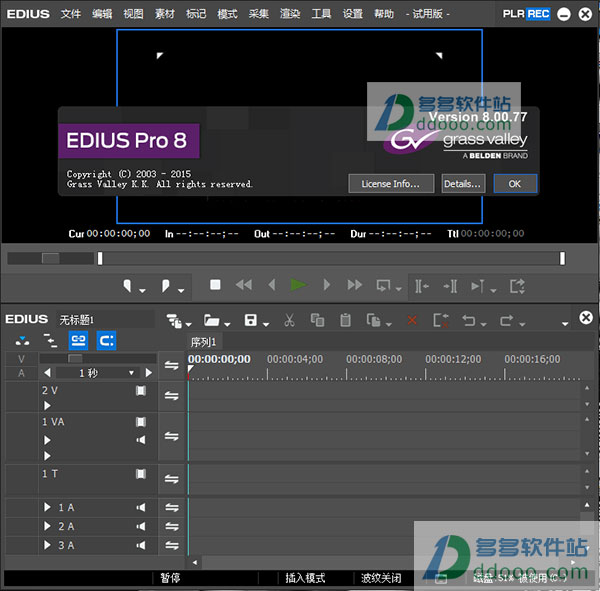600x591 pixels.
Task: Open Save Project dropdown arrow
Action: tap(266, 325)
